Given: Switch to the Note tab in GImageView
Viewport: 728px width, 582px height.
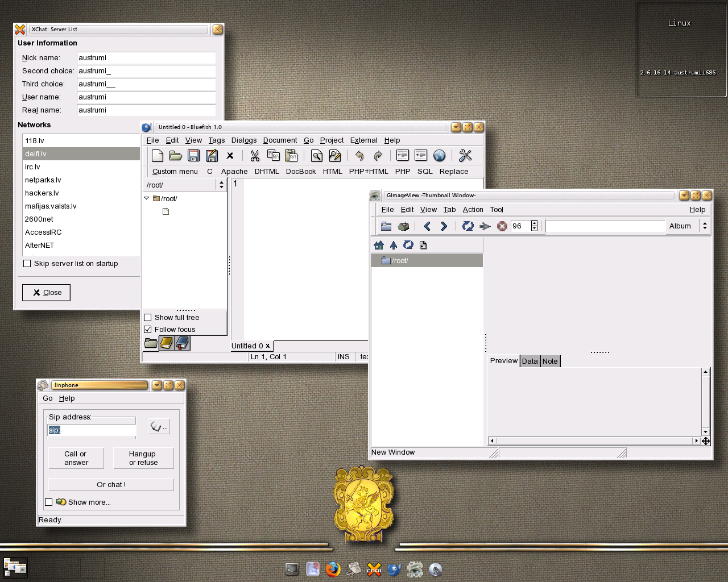Looking at the screenshot, I should tap(550, 361).
